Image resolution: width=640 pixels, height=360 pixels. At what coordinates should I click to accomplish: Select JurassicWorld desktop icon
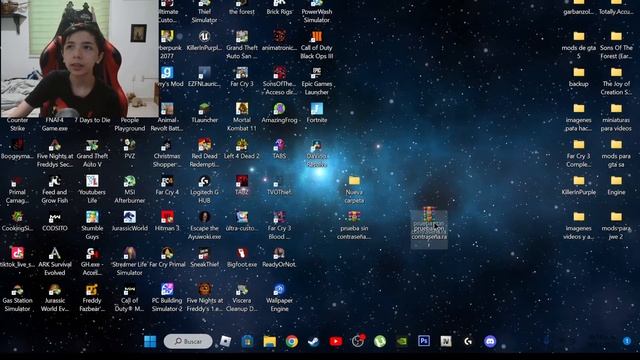(x=130, y=221)
